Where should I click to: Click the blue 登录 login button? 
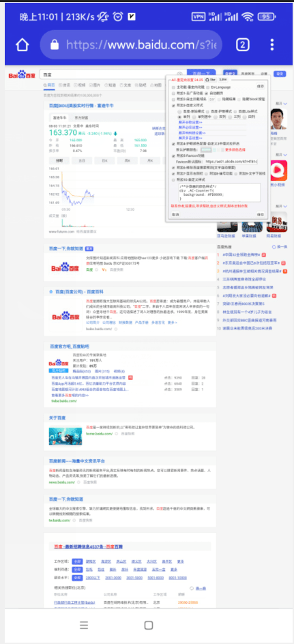280,74
